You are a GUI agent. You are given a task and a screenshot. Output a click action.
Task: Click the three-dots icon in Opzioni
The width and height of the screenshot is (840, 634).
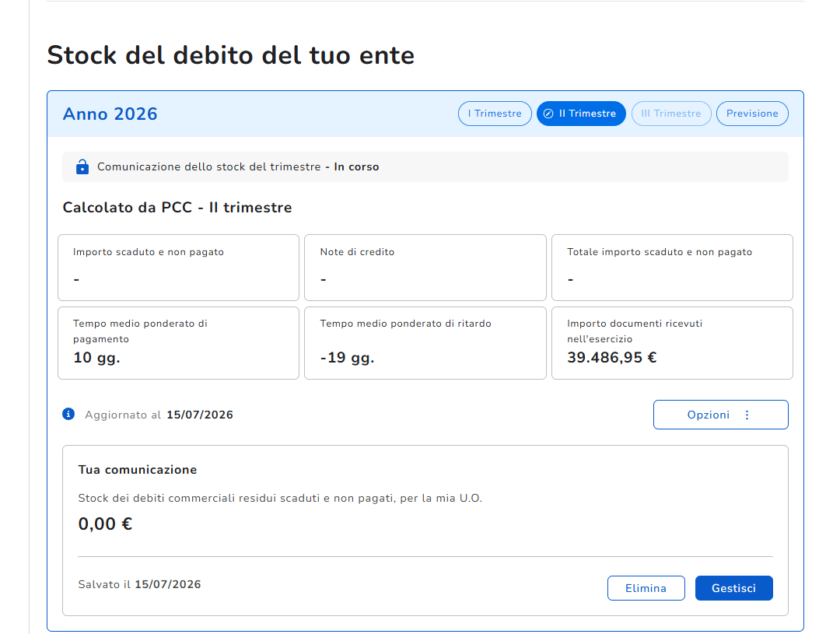[x=747, y=415]
